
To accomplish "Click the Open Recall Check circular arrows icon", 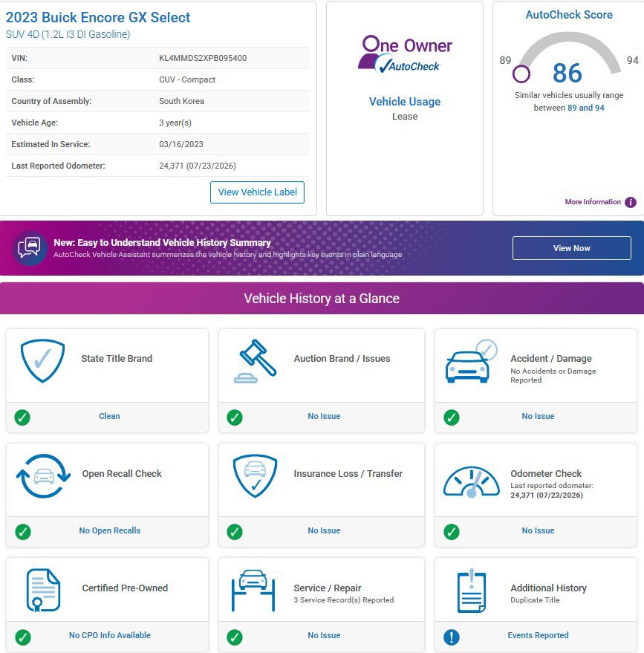I will (43, 476).
